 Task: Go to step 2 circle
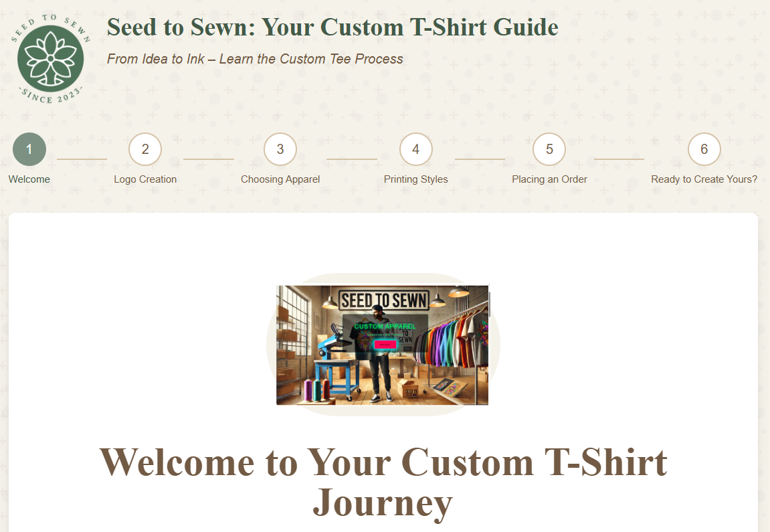tap(145, 149)
